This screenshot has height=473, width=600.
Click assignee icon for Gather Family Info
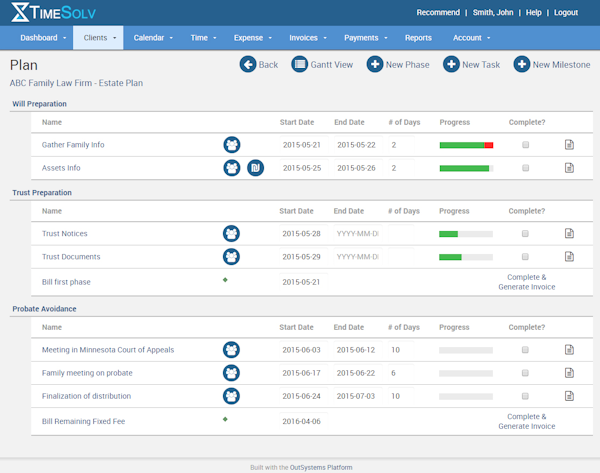click(x=232, y=145)
